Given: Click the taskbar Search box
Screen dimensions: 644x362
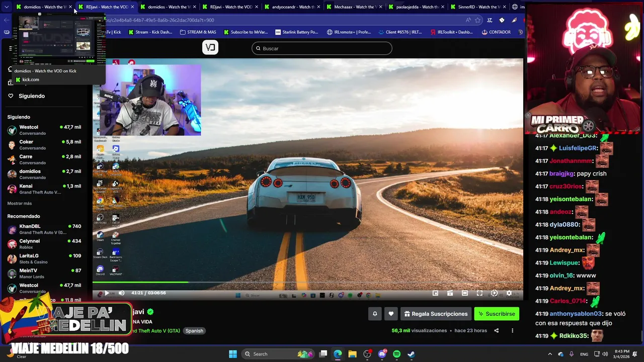Looking at the screenshot, I should tap(278, 354).
